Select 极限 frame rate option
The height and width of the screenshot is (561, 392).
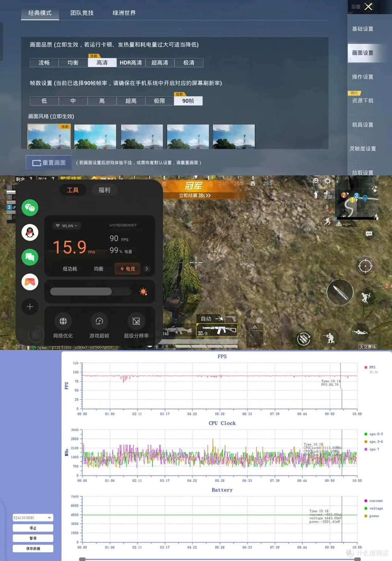159,101
